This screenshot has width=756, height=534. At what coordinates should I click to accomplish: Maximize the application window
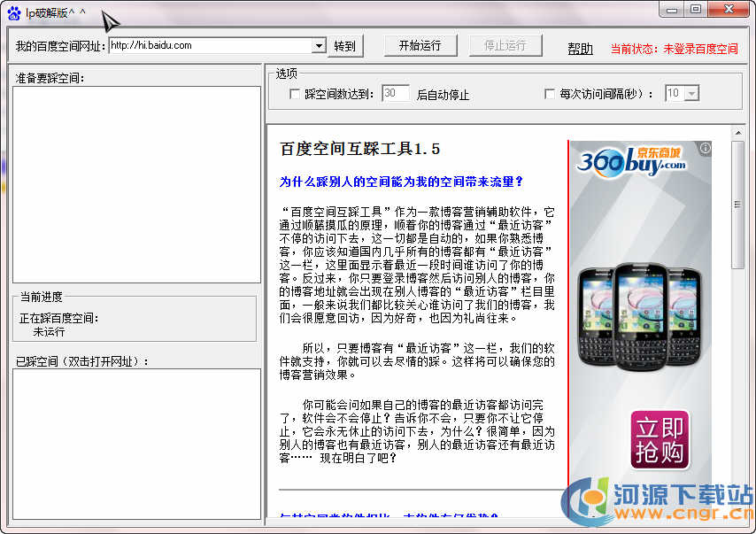[696, 9]
